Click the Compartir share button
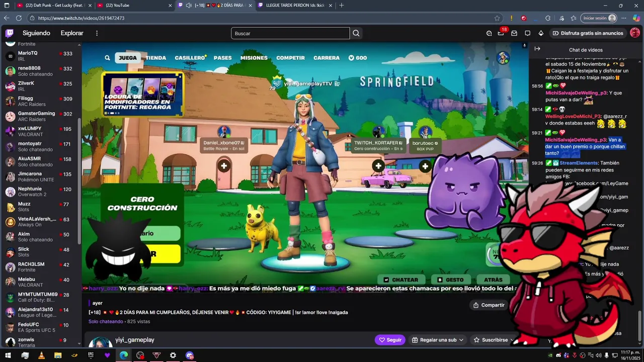 (489, 305)
